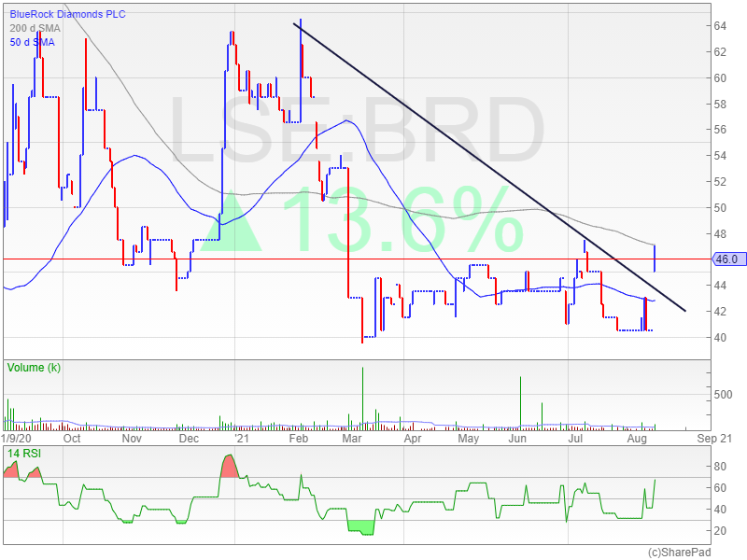747x560 pixels.
Task: Click the 56 price axis label
Action: point(720,130)
